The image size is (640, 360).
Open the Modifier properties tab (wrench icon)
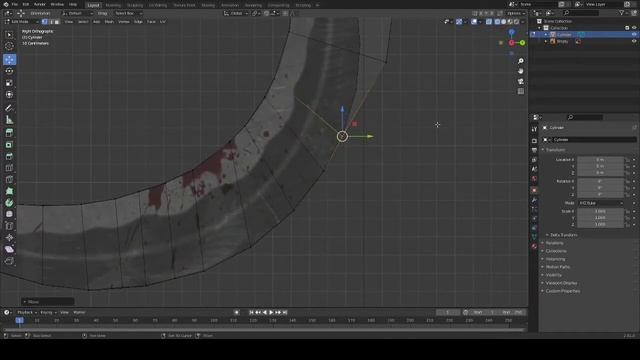point(534,200)
